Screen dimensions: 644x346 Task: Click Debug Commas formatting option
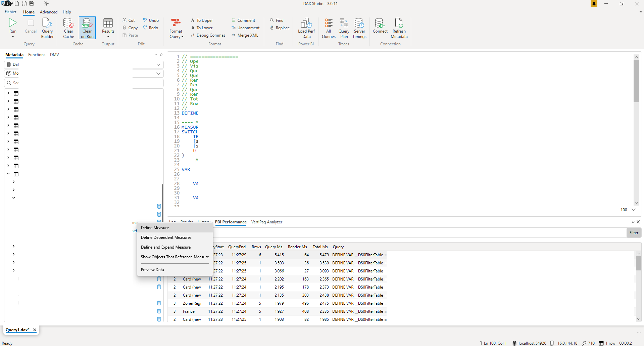pos(208,35)
